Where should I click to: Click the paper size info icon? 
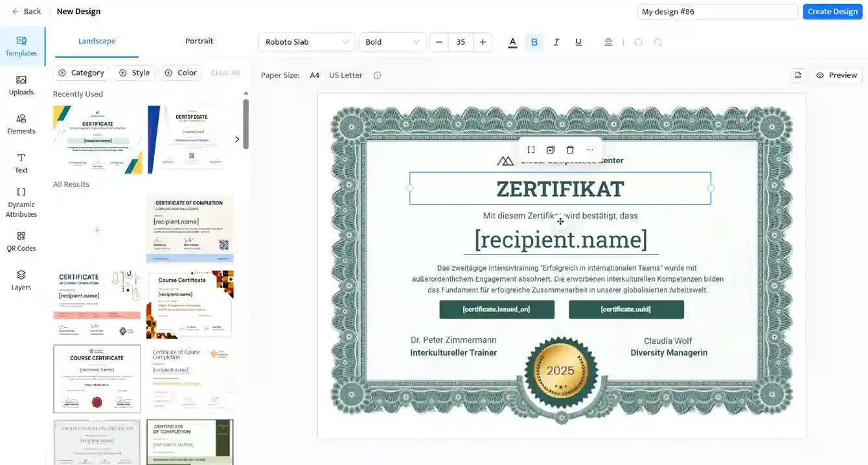tap(377, 75)
